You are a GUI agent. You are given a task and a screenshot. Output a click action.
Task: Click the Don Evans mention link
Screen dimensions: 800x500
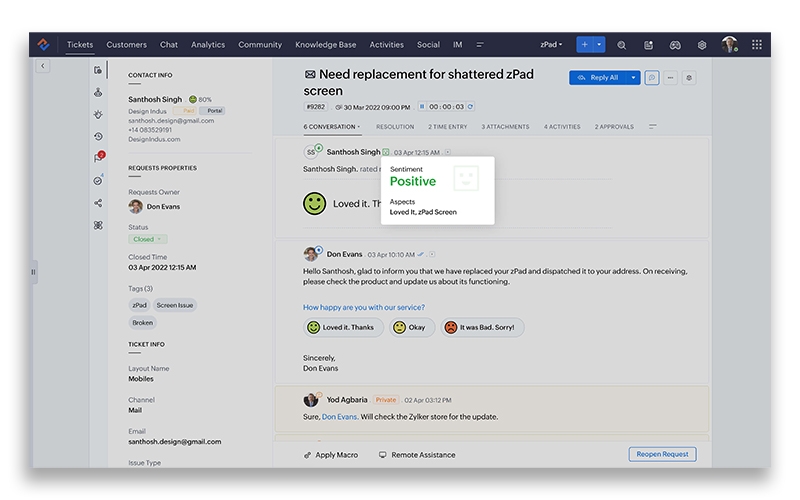(339, 416)
